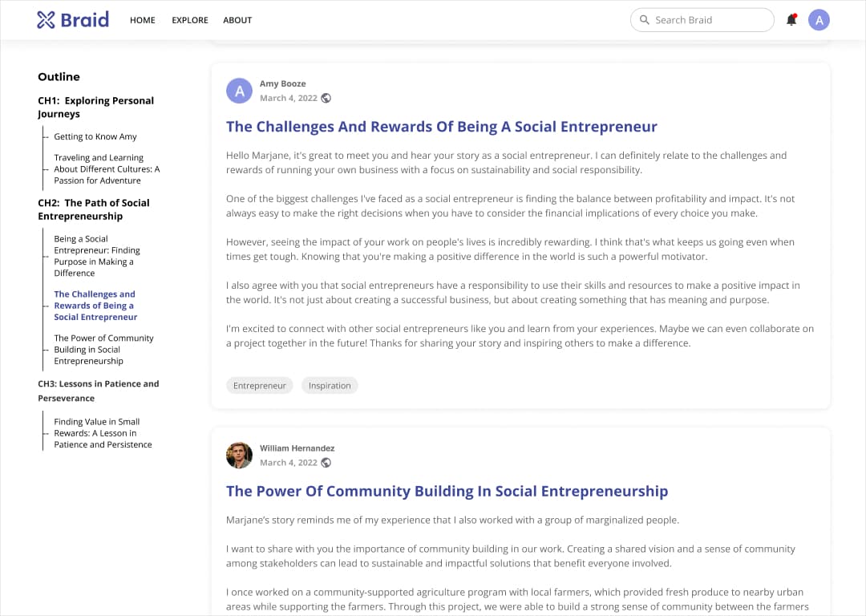Open 'The Challenges And Rewards' post title
This screenshot has height=616, width=866.
coord(441,127)
